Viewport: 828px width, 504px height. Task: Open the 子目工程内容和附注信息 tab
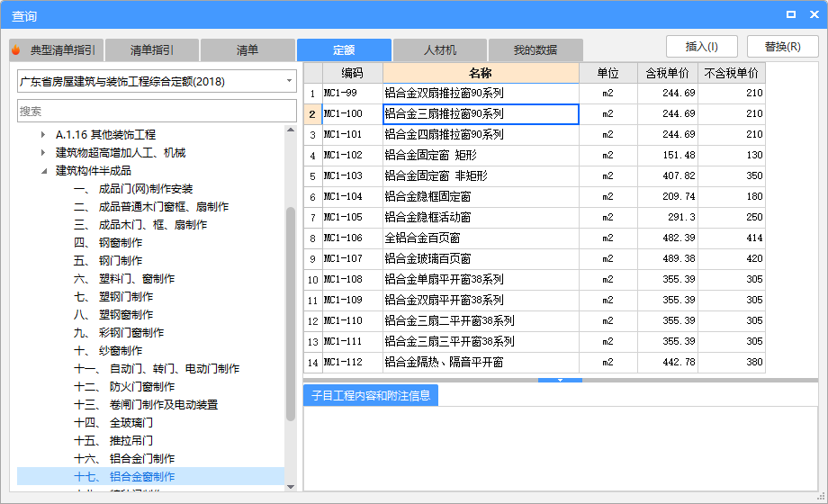371,395
